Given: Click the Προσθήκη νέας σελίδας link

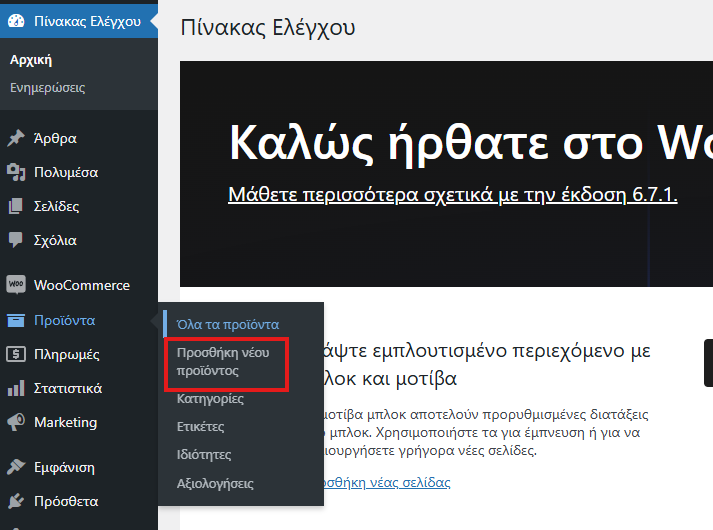Looking at the screenshot, I should 387,482.
